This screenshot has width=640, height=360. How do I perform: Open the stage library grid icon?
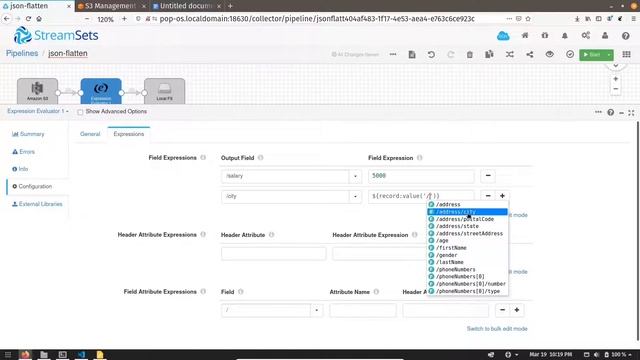coord(627,54)
